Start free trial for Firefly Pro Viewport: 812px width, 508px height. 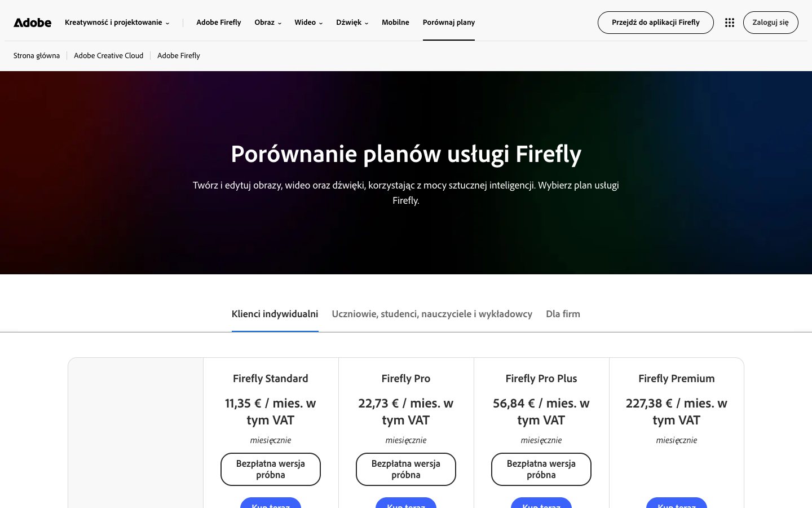click(406, 469)
